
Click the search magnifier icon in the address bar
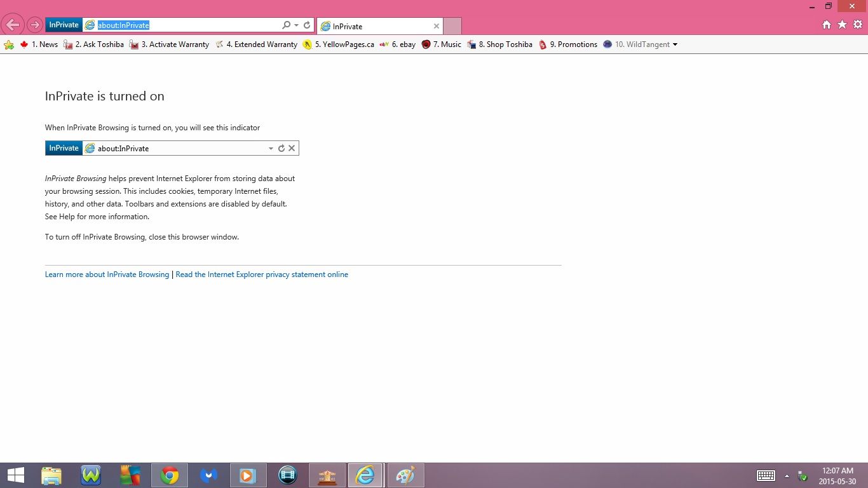285,25
